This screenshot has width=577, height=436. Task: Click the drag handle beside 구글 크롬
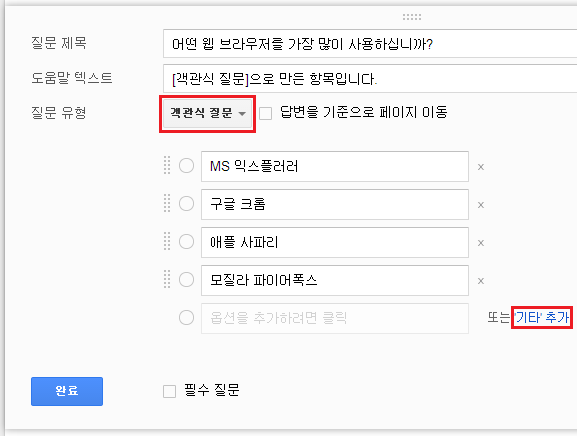point(167,203)
